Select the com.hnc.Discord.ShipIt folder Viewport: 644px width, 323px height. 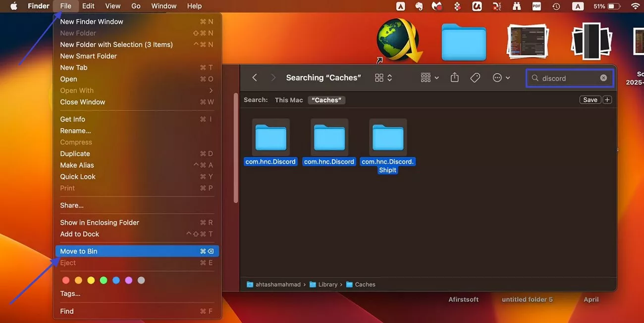coord(388,138)
